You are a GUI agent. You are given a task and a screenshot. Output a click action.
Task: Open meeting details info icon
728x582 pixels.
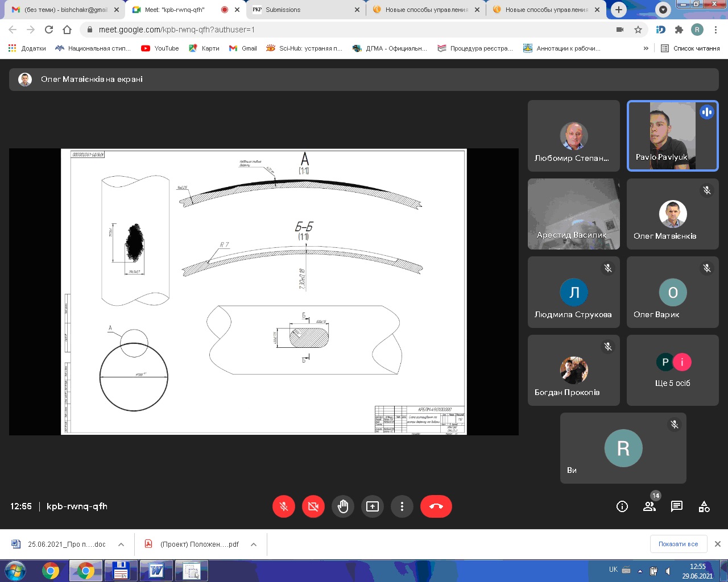(x=622, y=506)
